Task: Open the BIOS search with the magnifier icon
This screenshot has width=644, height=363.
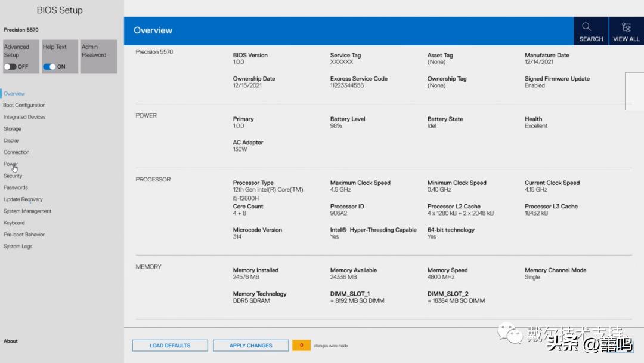Action: tap(590, 30)
